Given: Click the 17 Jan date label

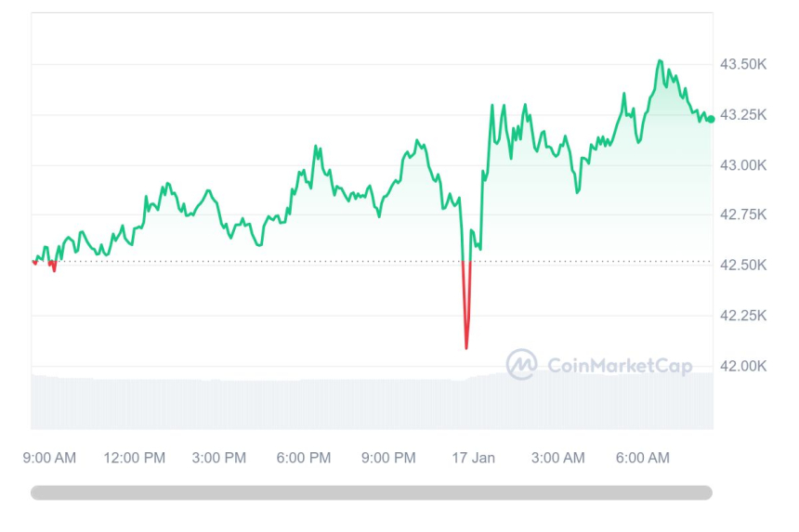Looking at the screenshot, I should (473, 458).
